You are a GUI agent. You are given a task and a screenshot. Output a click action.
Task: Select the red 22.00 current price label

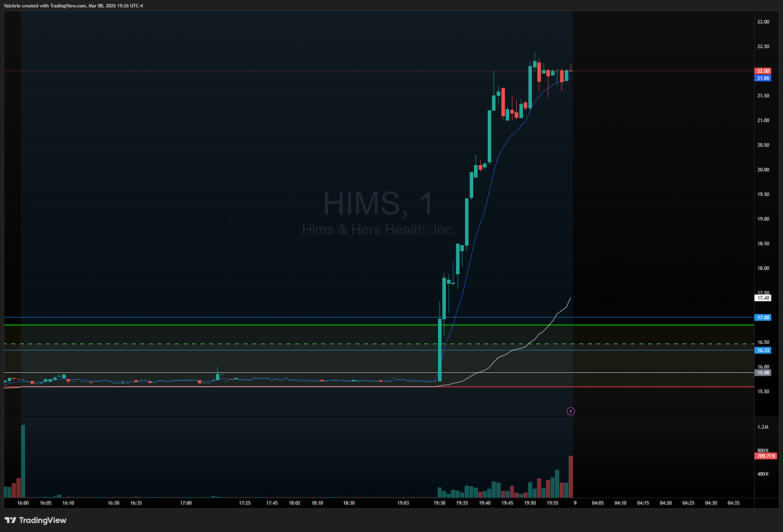tap(763, 71)
